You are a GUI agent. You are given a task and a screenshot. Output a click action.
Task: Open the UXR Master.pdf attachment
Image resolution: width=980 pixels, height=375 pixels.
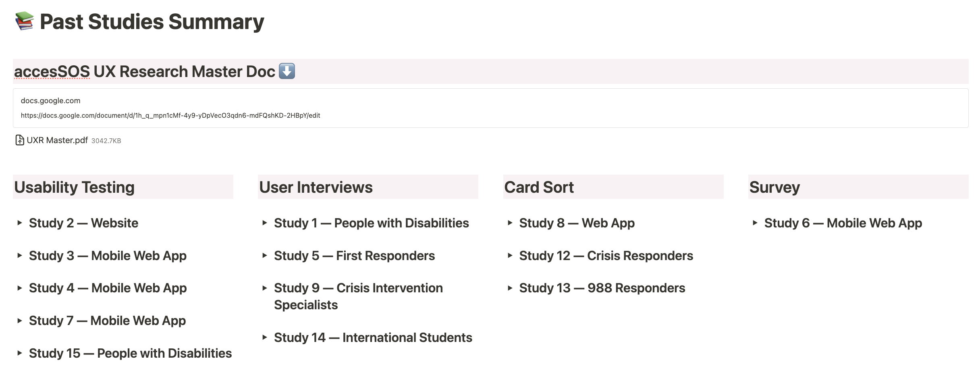pos(57,140)
